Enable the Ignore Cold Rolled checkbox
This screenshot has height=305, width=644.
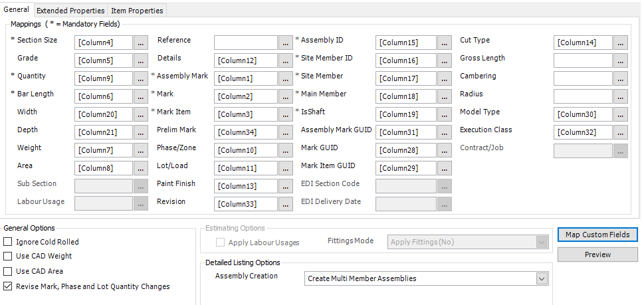pos(8,242)
